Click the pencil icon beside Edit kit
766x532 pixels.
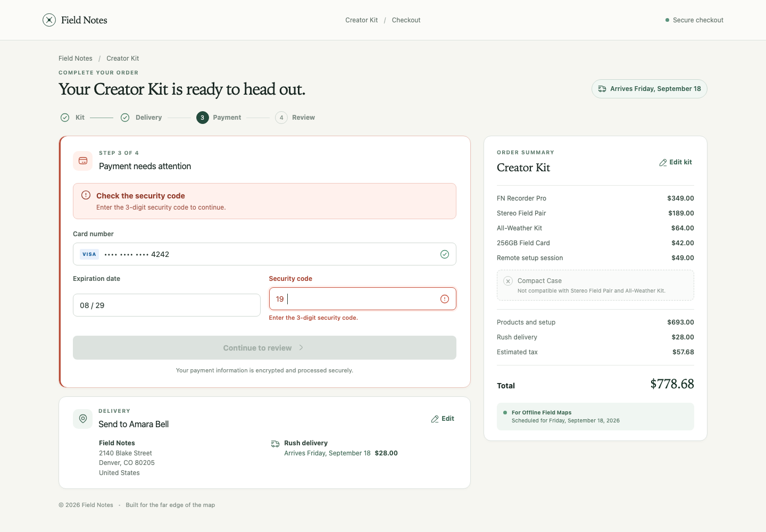tap(663, 162)
